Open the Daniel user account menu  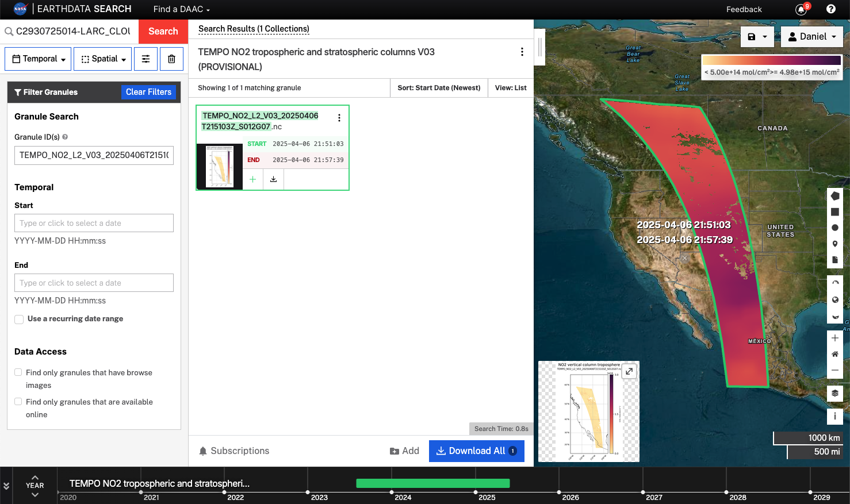(x=811, y=36)
